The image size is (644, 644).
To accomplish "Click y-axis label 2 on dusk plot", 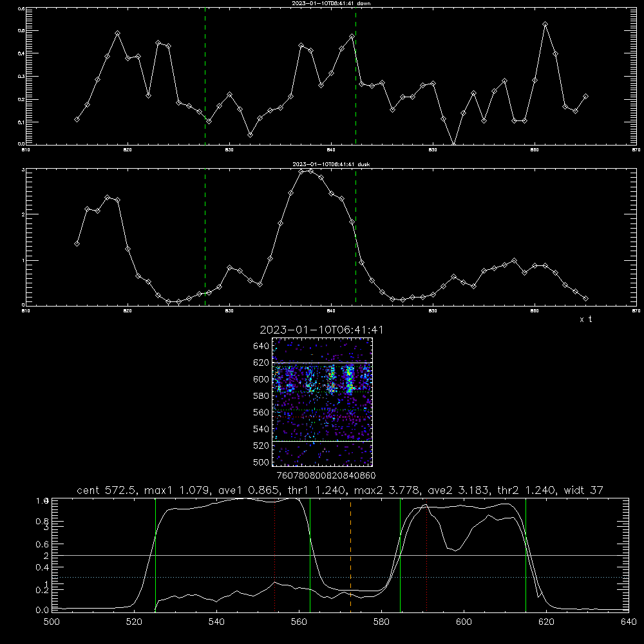I will (x=23, y=214).
